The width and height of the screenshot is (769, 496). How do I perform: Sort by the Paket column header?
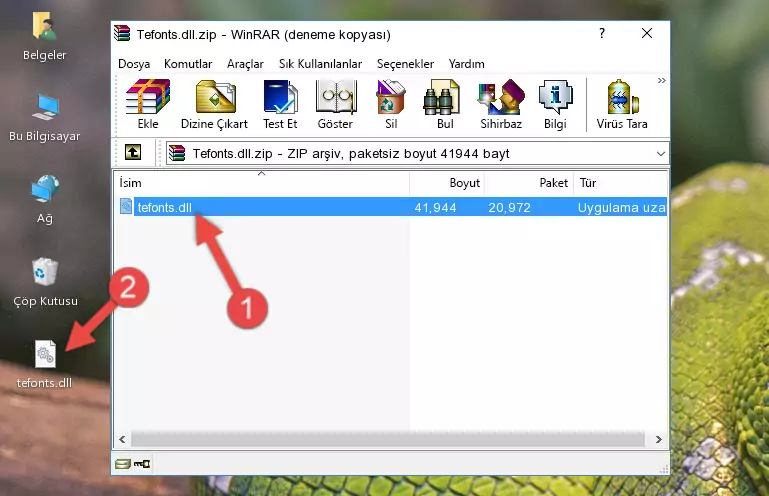(529, 183)
